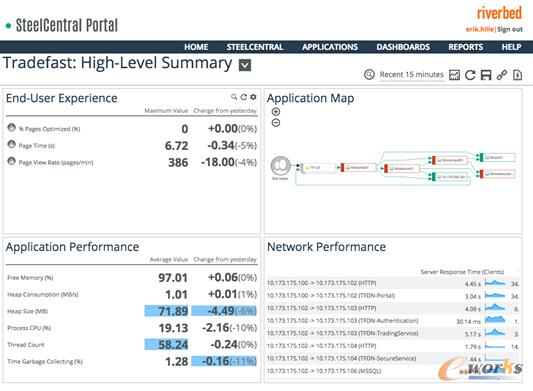Click the sparkline for TFDN-Authentication 30.14 ms
This screenshot has width=533, height=391.
(x=495, y=320)
